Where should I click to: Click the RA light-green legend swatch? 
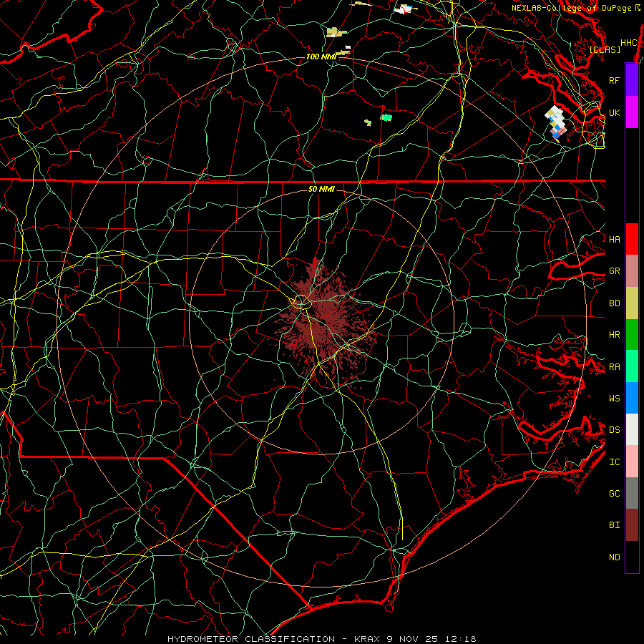[x=632, y=366]
